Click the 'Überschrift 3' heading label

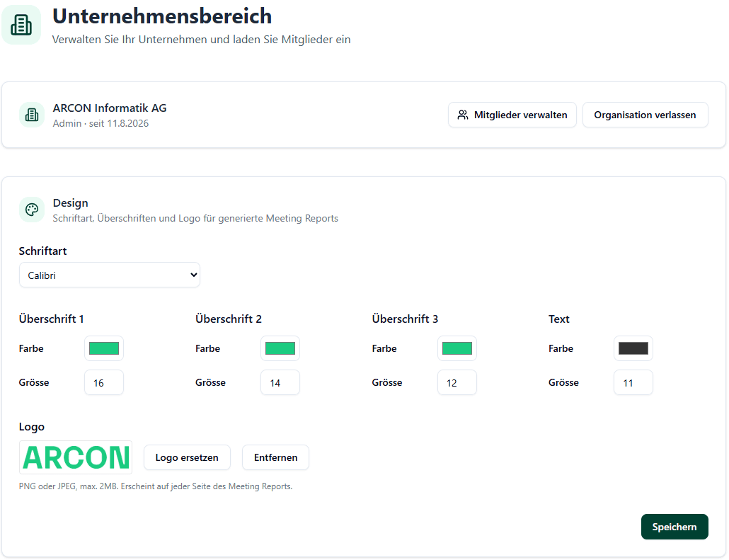(x=405, y=319)
